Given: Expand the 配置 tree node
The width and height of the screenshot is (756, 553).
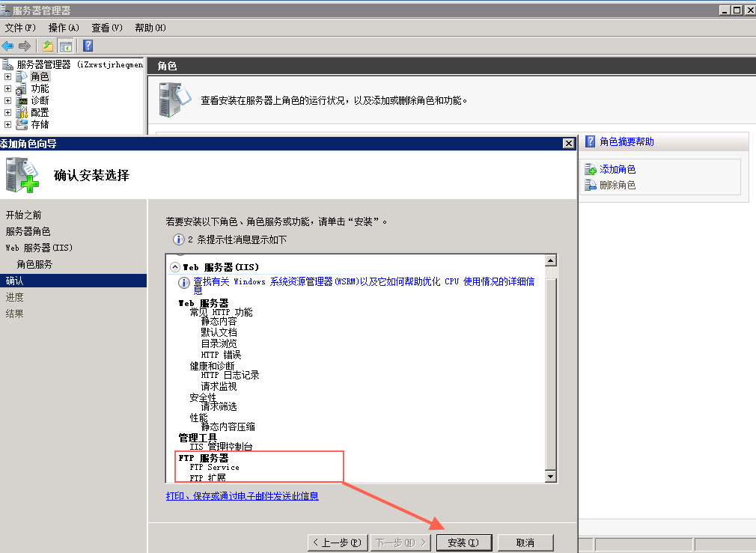Looking at the screenshot, I should click(x=8, y=112).
